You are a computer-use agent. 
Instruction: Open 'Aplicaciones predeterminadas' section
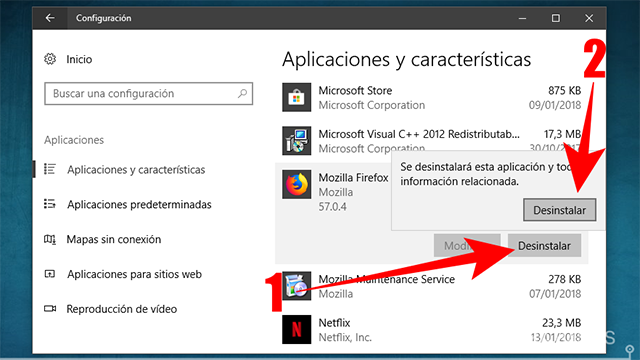139,204
